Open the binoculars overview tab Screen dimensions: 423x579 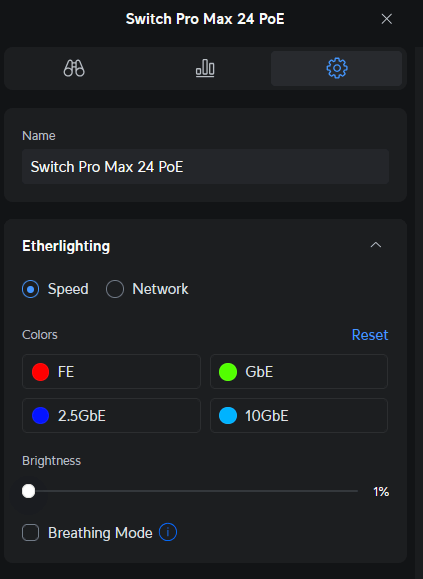coord(74,68)
